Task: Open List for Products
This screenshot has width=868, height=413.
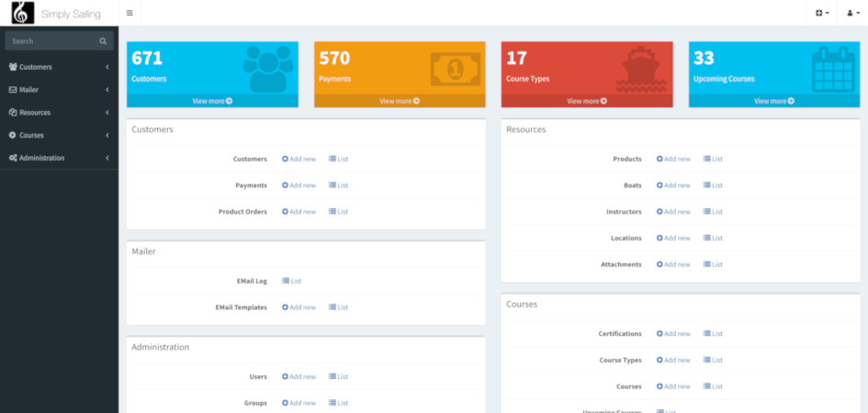Action: point(713,159)
